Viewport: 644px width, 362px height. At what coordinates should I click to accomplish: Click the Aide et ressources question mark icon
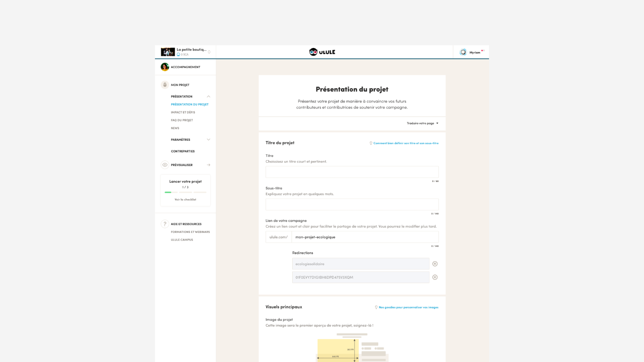coord(165,224)
